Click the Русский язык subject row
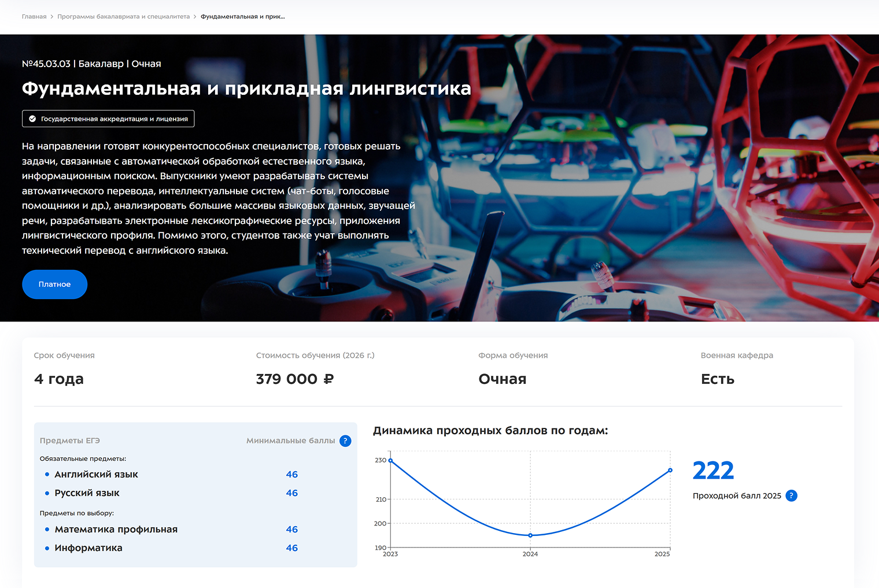 click(x=87, y=493)
